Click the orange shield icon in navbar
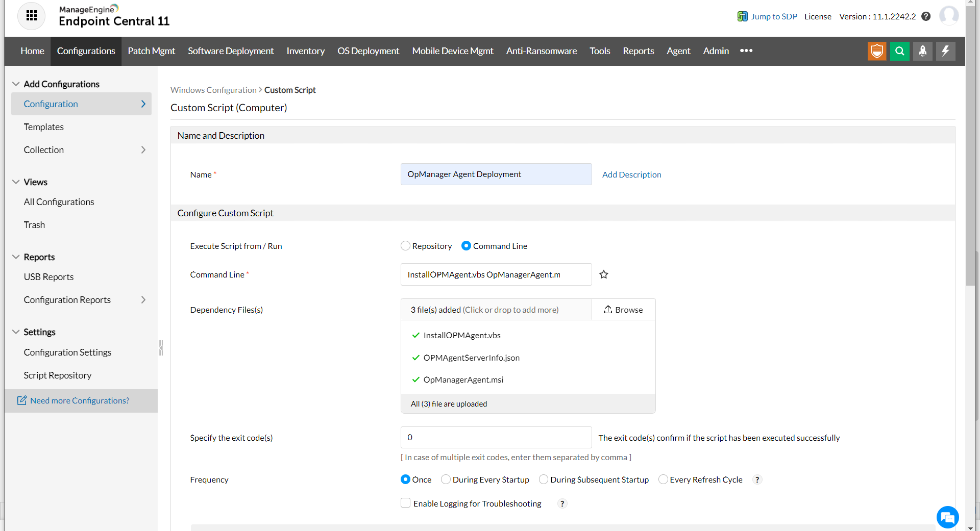 pyautogui.click(x=876, y=51)
